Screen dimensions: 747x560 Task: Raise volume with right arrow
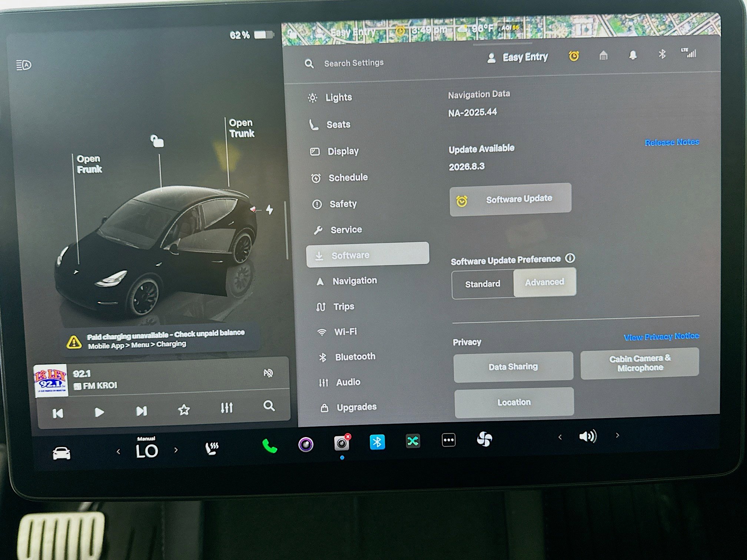tap(617, 435)
